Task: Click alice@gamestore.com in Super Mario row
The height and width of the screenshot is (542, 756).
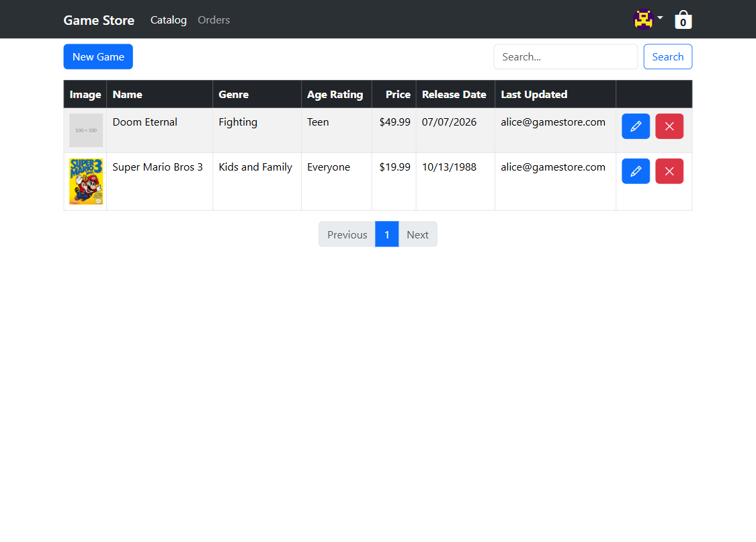Action: pos(552,167)
